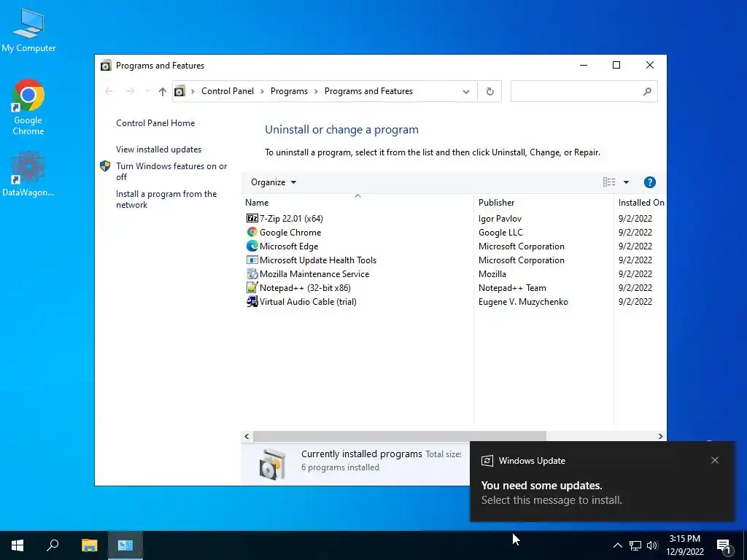Select the Google Chrome list icon
Screen dimensions: 747x560
click(252, 232)
